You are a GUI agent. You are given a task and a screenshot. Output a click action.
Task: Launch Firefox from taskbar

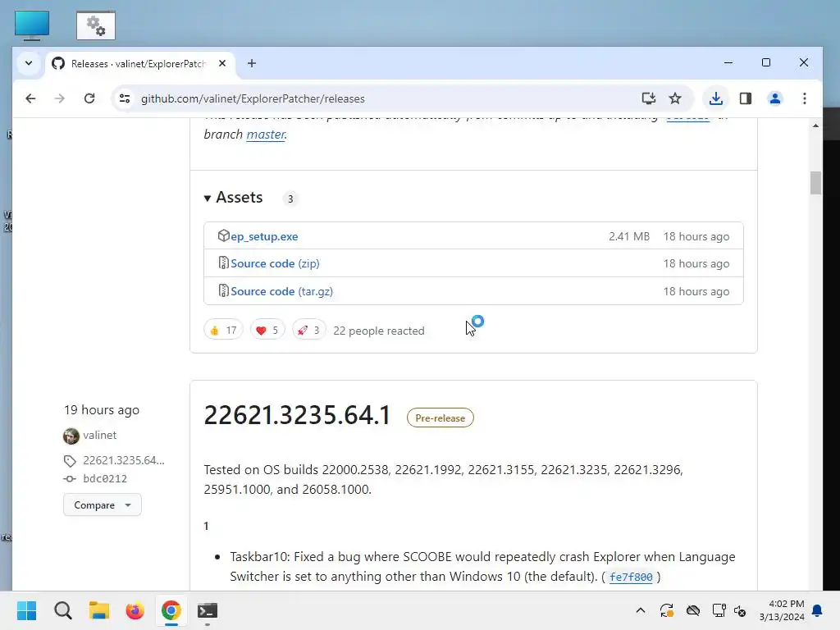click(x=135, y=610)
